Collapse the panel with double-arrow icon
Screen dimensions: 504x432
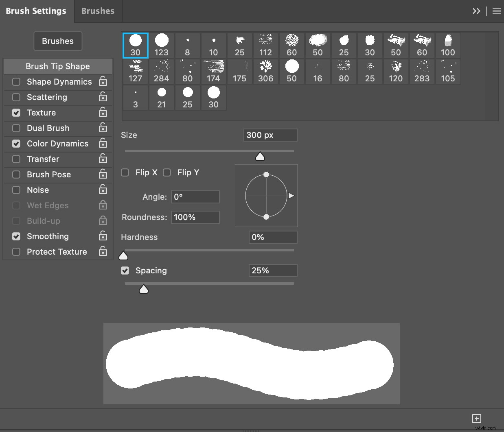pos(476,11)
